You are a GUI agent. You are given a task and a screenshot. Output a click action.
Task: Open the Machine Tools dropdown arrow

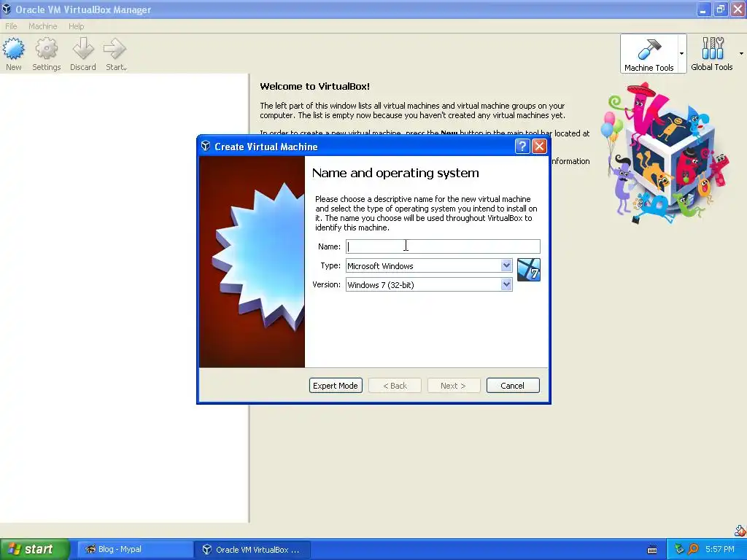[682, 54]
